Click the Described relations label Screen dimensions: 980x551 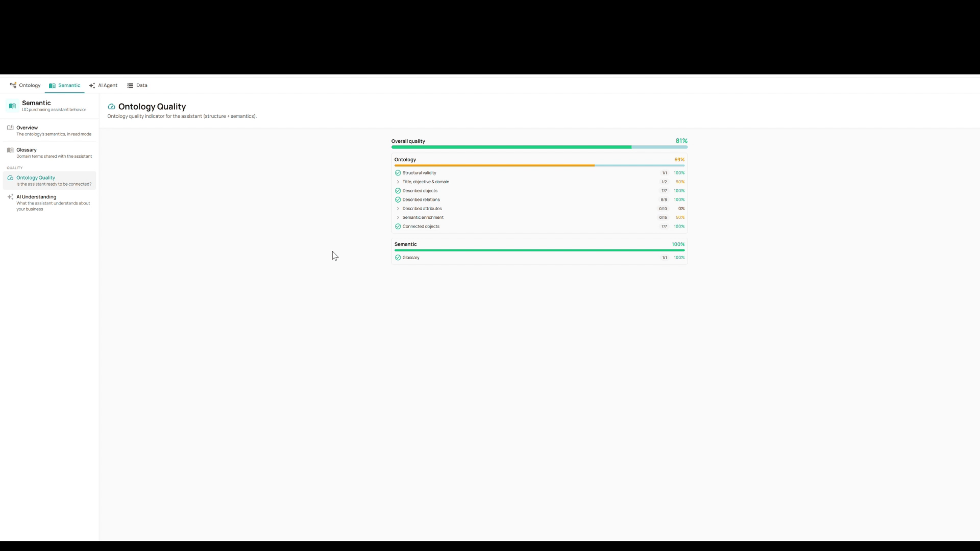(421, 199)
